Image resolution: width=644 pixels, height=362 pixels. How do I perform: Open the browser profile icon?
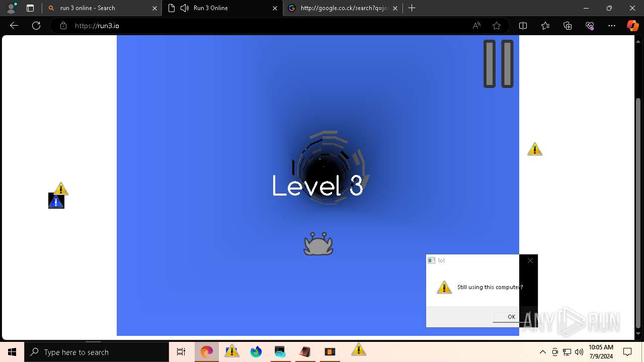pos(11,8)
